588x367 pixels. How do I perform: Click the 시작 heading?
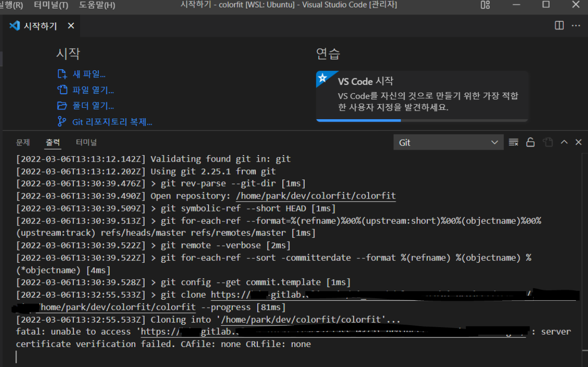pos(68,54)
